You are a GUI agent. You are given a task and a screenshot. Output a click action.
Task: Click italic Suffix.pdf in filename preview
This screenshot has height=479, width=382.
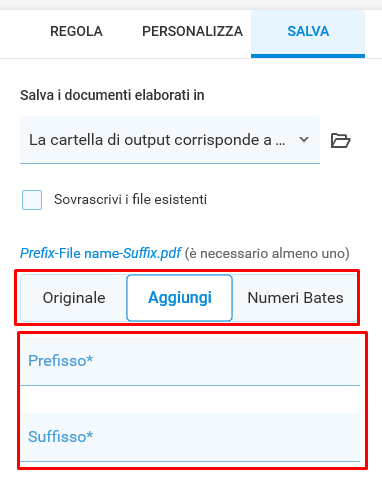(x=152, y=253)
